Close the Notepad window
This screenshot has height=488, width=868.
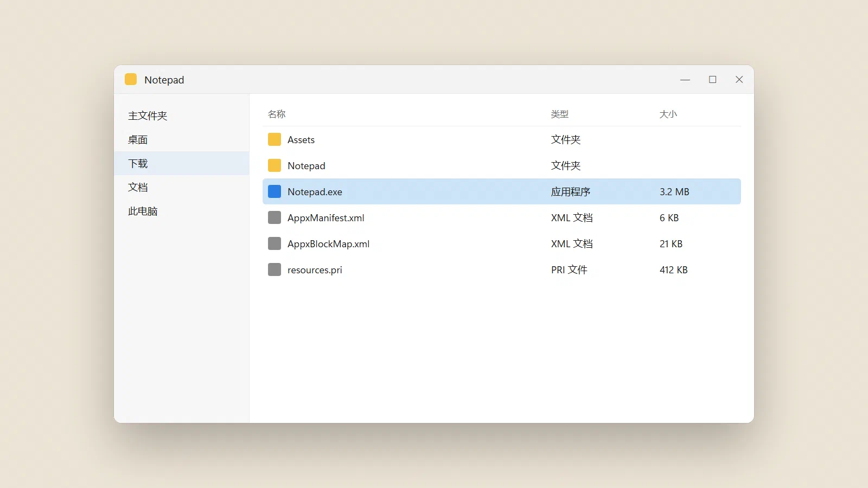pyautogui.click(x=739, y=79)
